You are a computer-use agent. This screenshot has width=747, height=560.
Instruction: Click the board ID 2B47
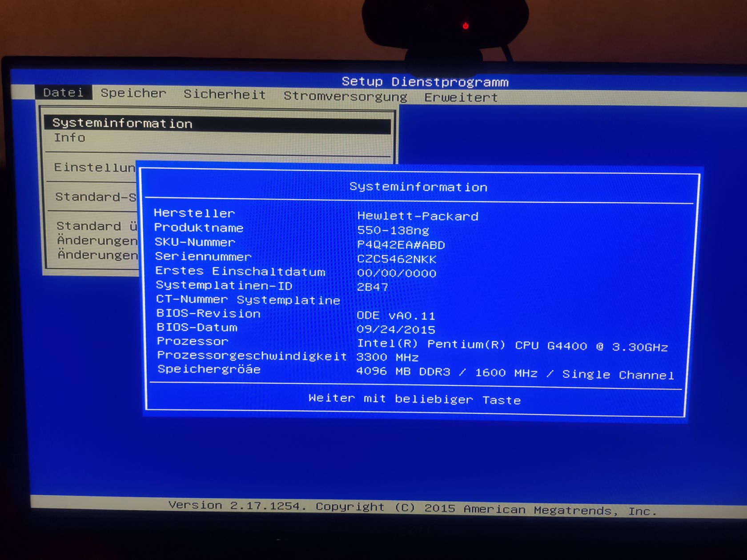373,287
